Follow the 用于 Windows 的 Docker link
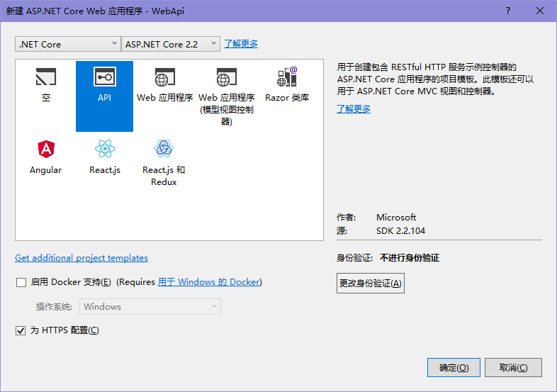The height and width of the screenshot is (392, 557). click(208, 282)
